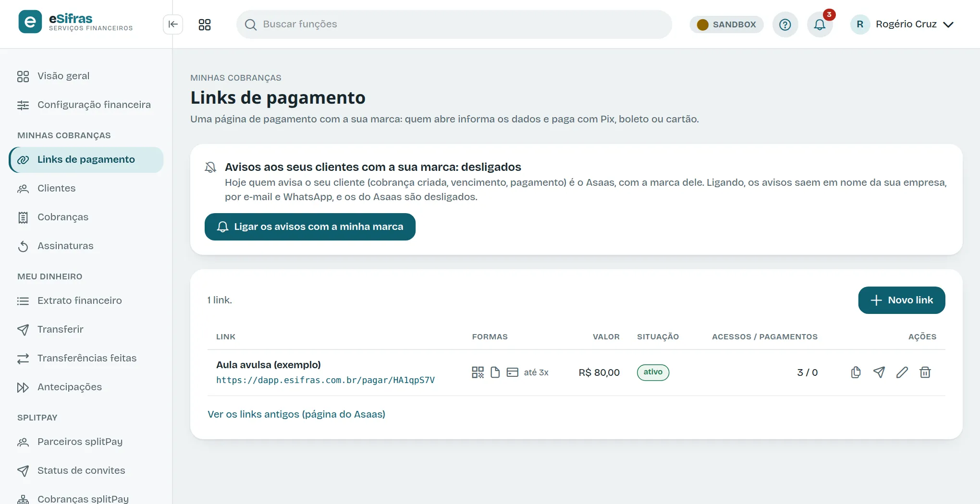Image resolution: width=980 pixels, height=504 pixels.
Task: Delete the Aula avulsa link
Action: pos(925,372)
